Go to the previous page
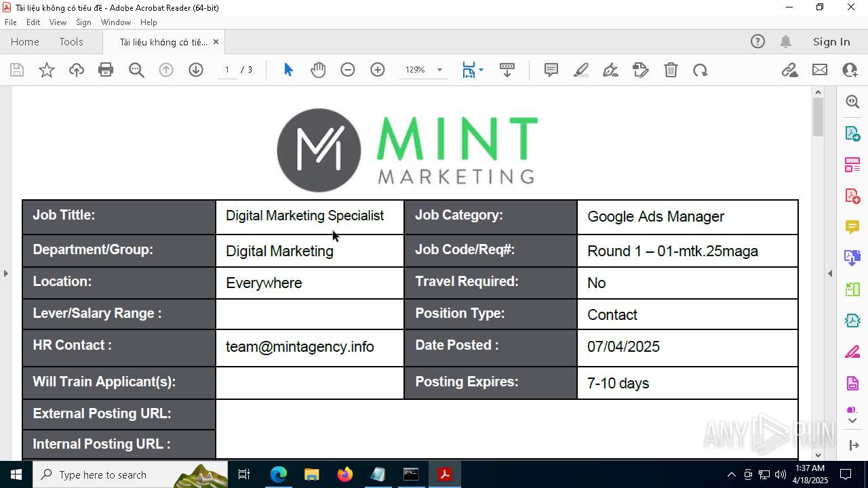The height and width of the screenshot is (488, 868). [x=166, y=70]
